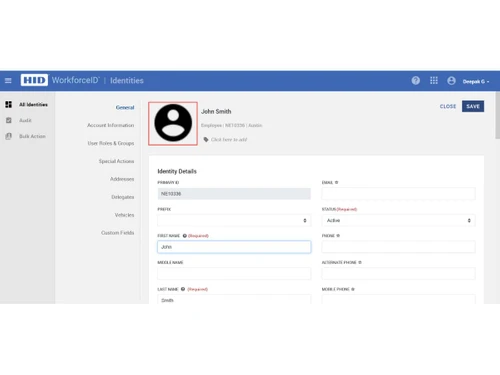Click the Mobile Phone info icon
Viewport: 500px width, 375px height.
pos(353,289)
